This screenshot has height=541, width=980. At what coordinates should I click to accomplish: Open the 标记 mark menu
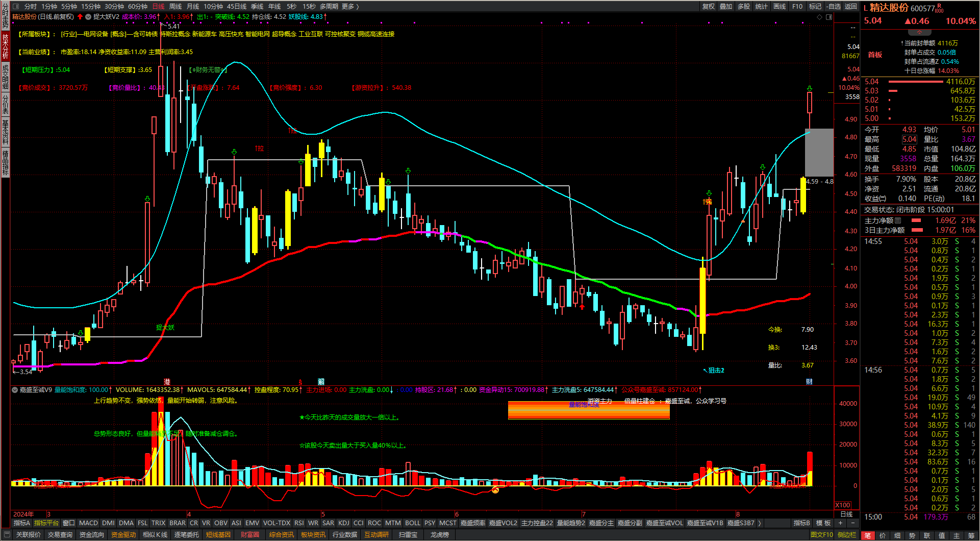[815, 7]
